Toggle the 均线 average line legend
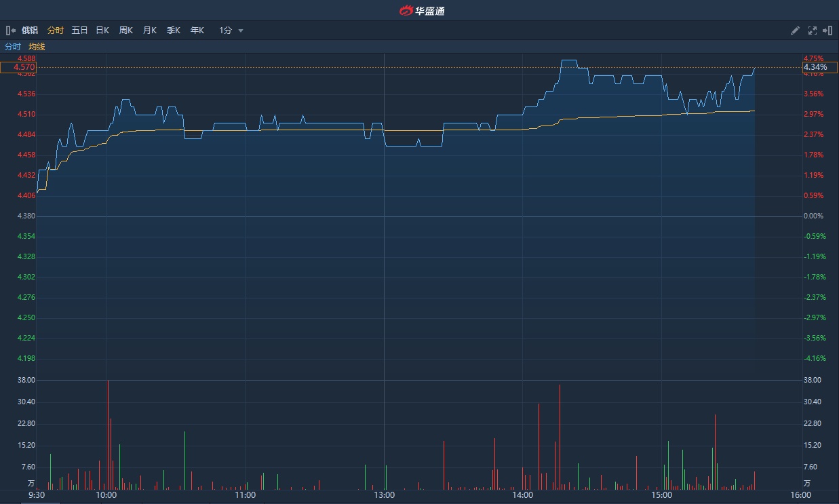The height and width of the screenshot is (504, 839). [37, 47]
